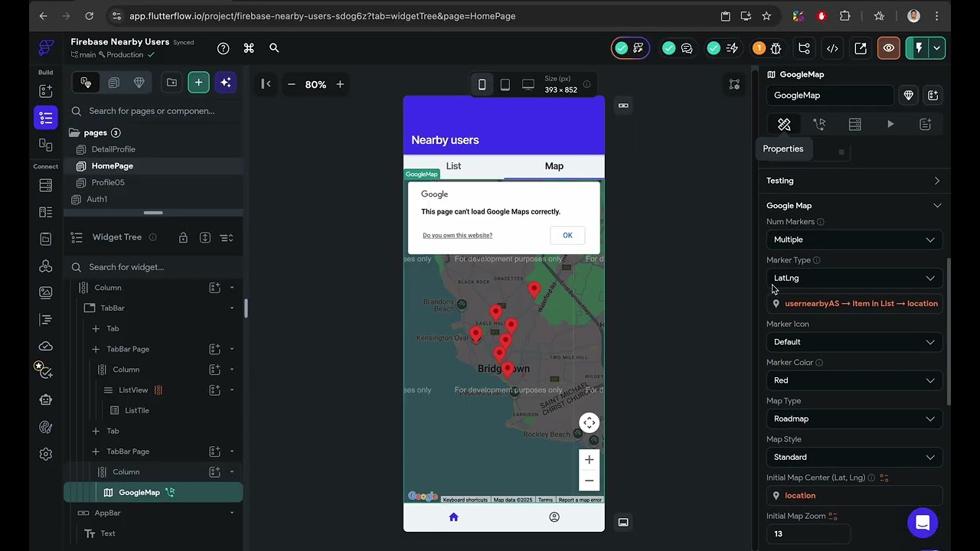The height and width of the screenshot is (551, 980).
Task: Click the Test Mode lightning button
Action: [x=919, y=48]
